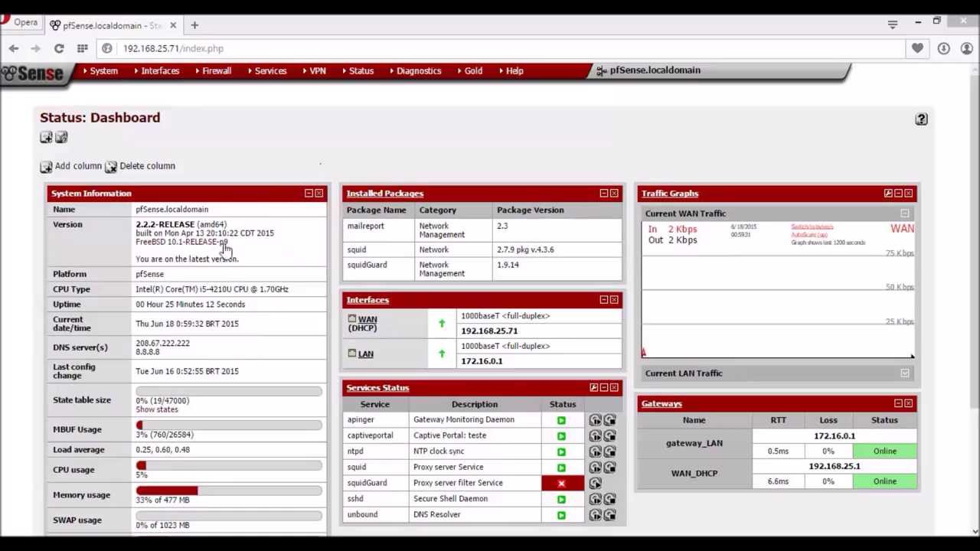Open the Firewall menu

tap(217, 70)
